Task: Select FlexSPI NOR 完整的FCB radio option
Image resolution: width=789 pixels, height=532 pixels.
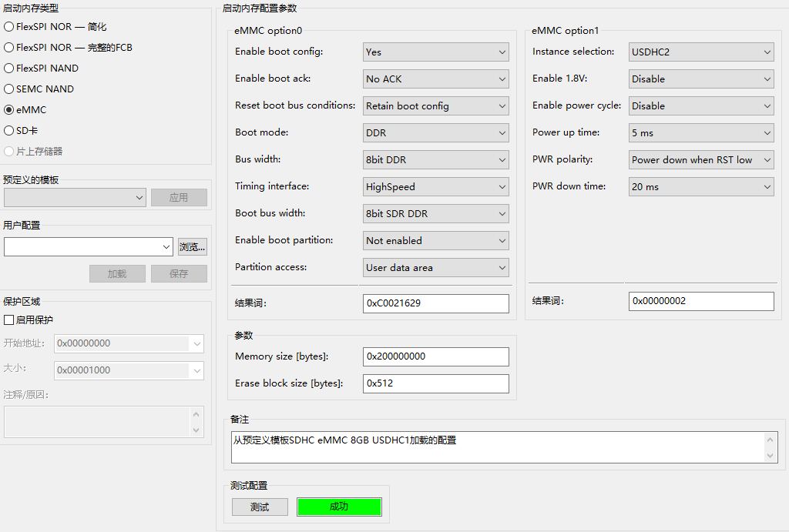Action: (68, 47)
